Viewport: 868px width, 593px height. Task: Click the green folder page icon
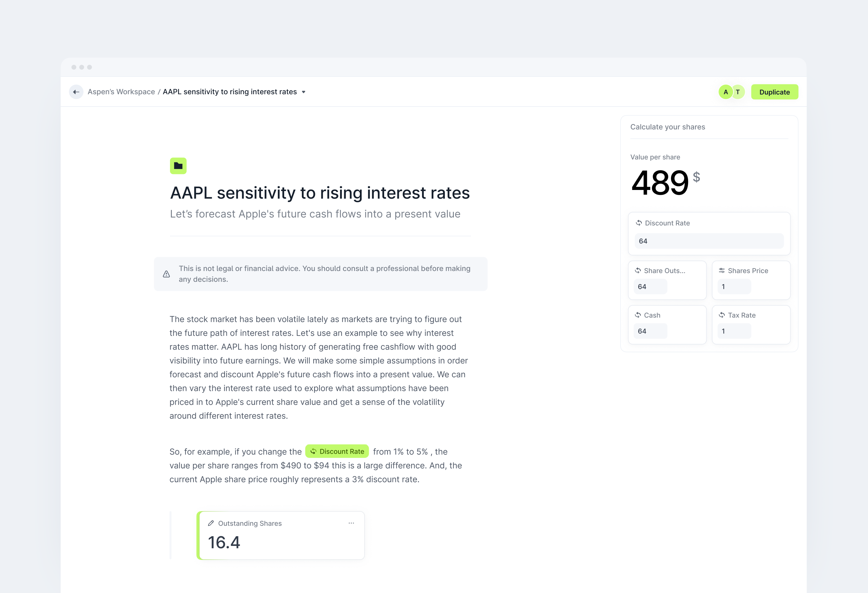[x=178, y=166]
